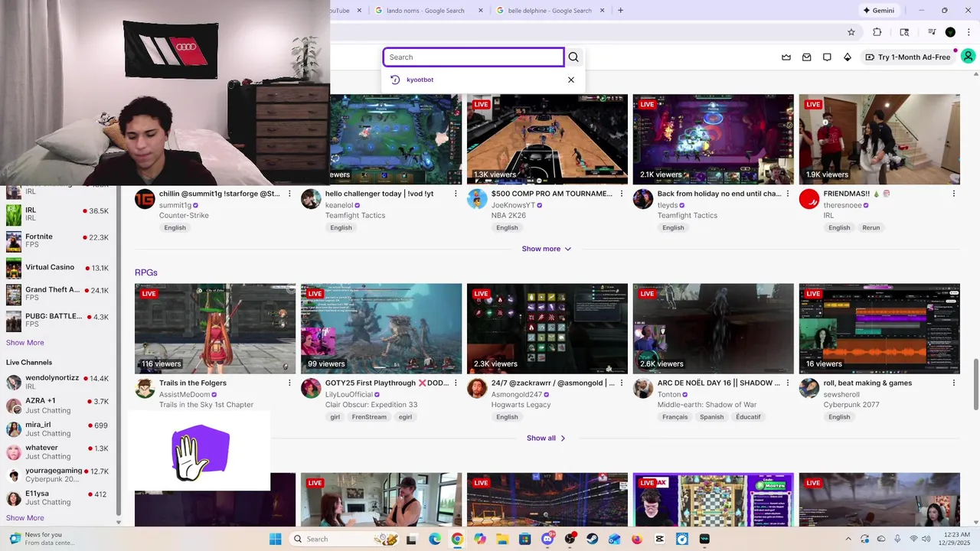This screenshot has height=551, width=980.
Task: Open Twitch notifications inbox icon
Action: (x=806, y=57)
